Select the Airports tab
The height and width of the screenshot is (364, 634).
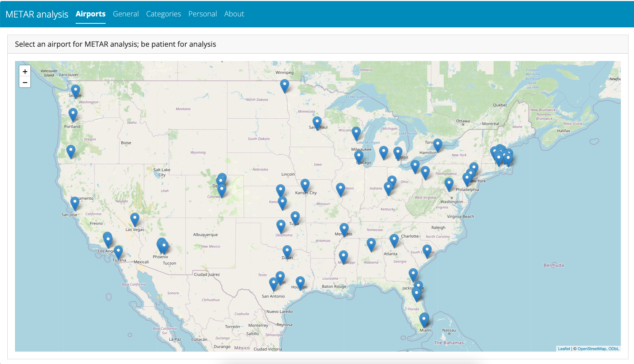[90, 14]
